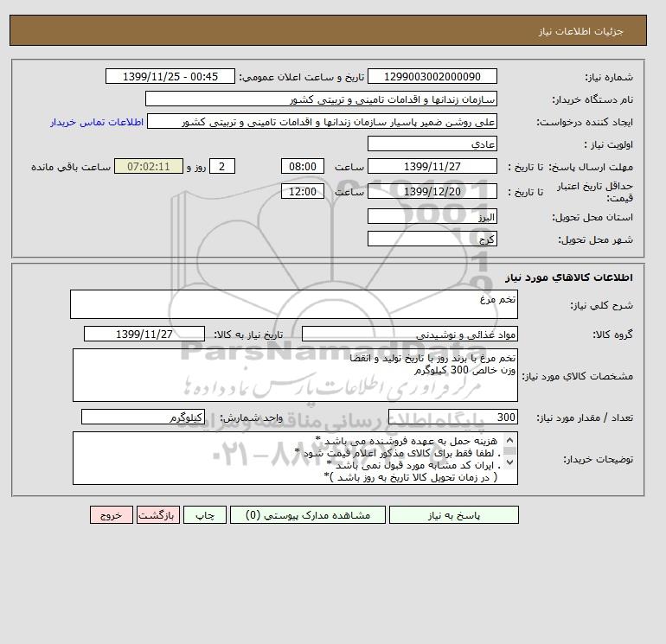Image resolution: width=666 pixels, height=644 pixels.
Task: Click the اطلاعات کالاهای مورد نیاز section heading
Action: (569, 277)
